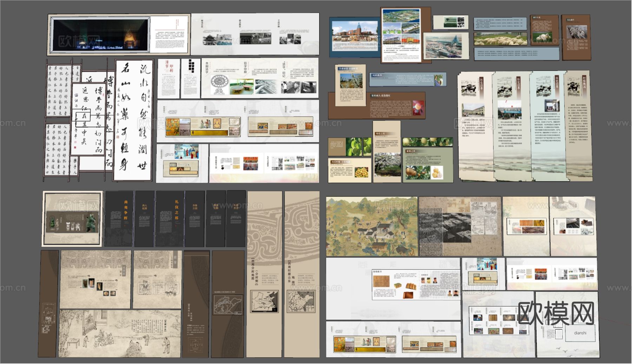
Task: Select the green round table photo
Action: [x=242, y=87]
